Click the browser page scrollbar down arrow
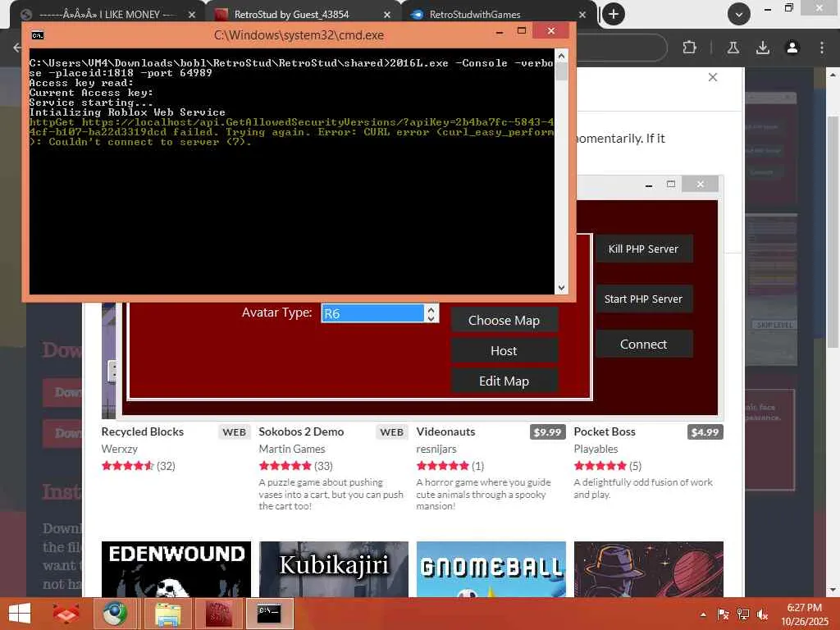The height and width of the screenshot is (630, 840). pyautogui.click(x=833, y=591)
